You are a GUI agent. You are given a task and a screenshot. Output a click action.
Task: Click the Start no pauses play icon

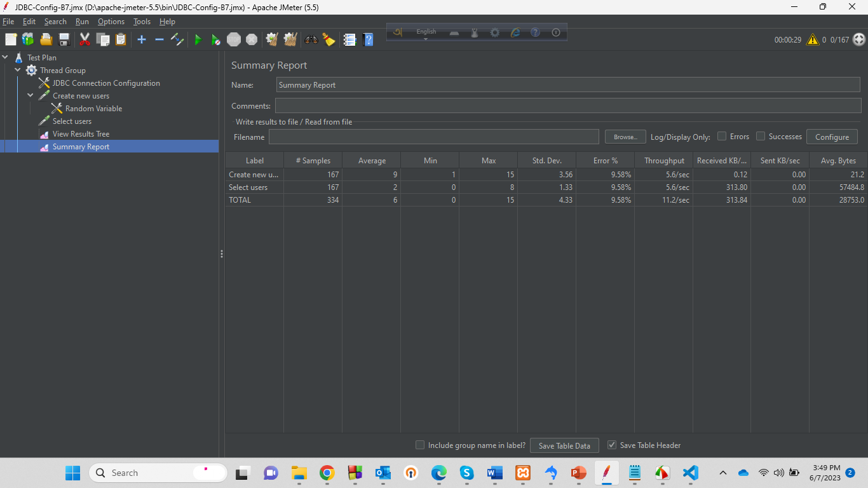(x=216, y=39)
